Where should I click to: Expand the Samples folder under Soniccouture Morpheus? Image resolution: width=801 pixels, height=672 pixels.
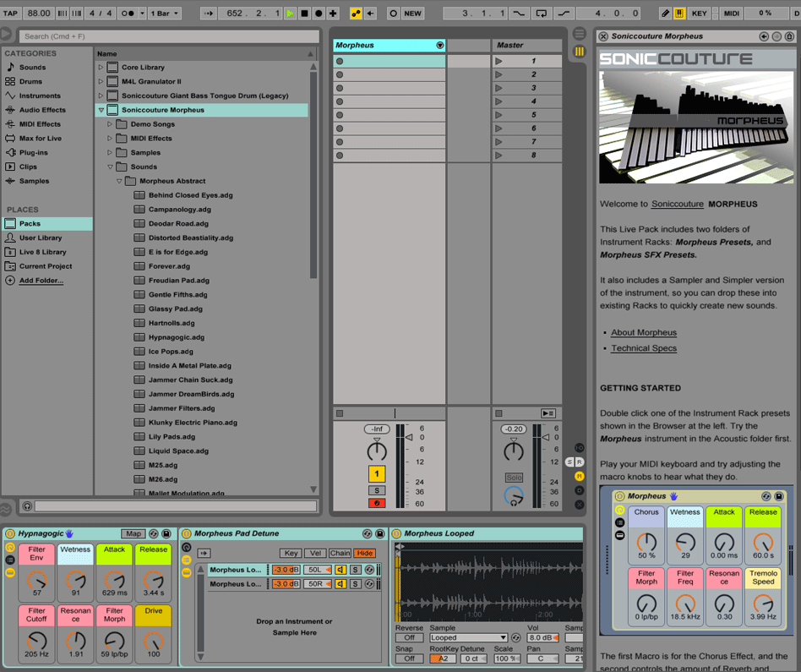(x=109, y=152)
